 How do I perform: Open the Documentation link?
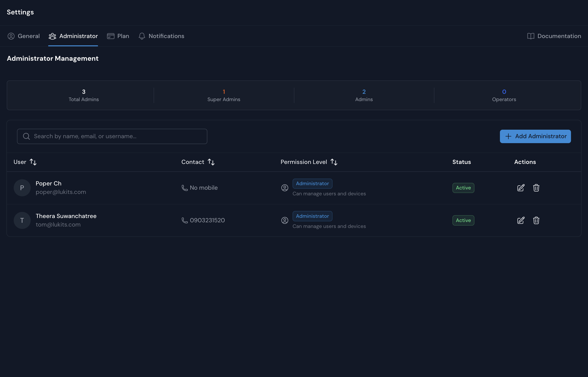coord(559,36)
